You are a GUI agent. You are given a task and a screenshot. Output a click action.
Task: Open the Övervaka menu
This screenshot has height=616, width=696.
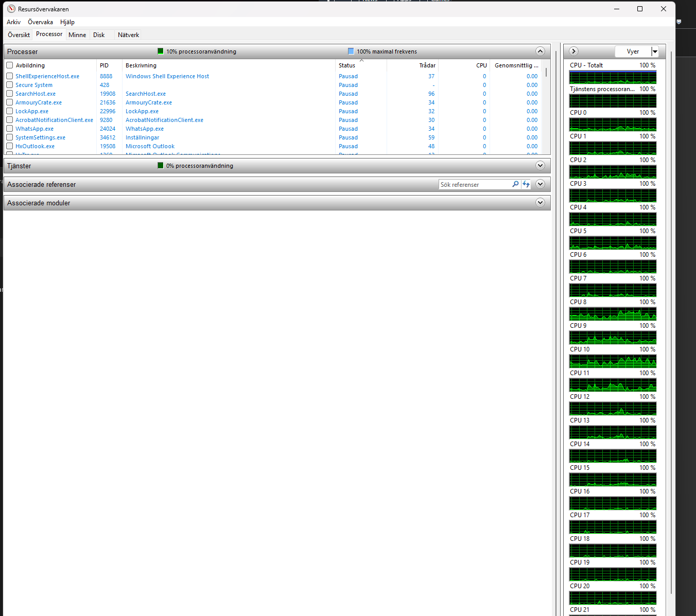40,22
